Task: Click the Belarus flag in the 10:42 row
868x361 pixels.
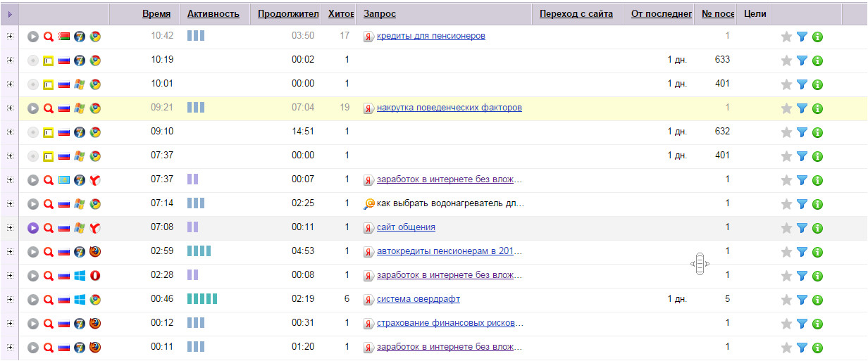Action: tap(64, 37)
